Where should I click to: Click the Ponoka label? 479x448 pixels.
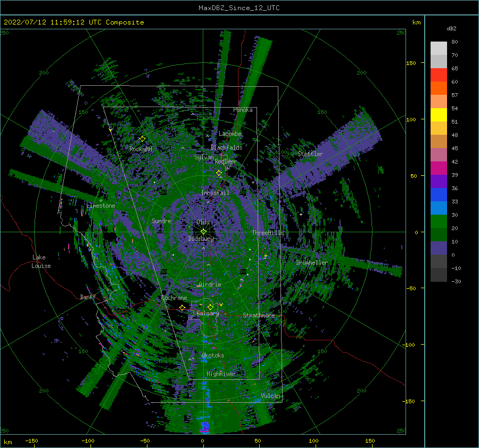coord(243,110)
